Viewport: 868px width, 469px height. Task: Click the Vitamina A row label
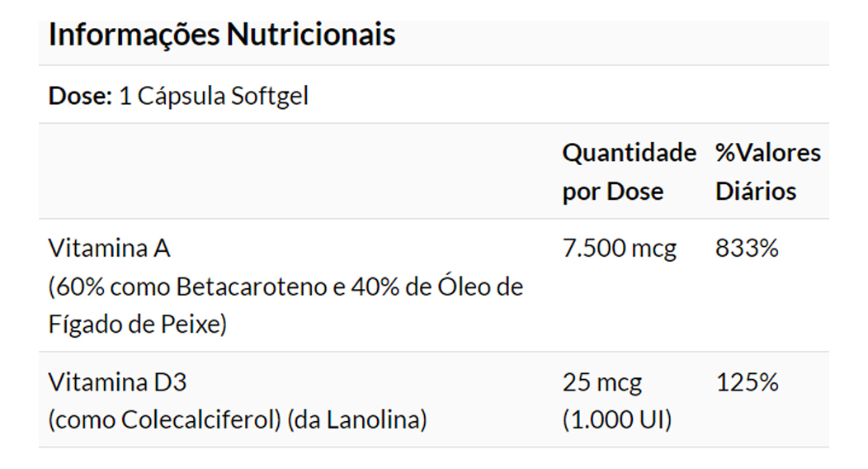click(x=109, y=248)
